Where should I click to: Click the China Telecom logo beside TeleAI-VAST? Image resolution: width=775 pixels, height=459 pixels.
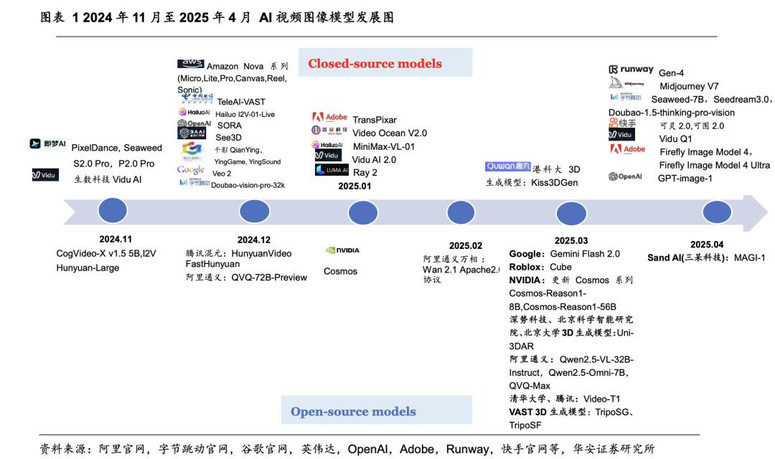(197, 98)
